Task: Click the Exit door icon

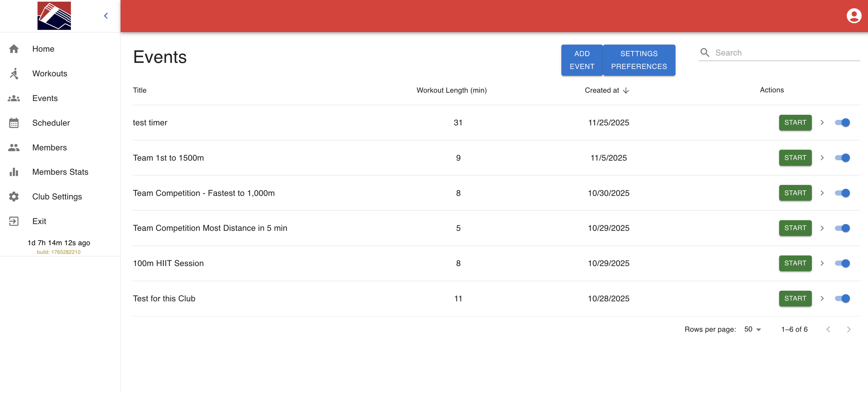Action: pyautogui.click(x=14, y=221)
